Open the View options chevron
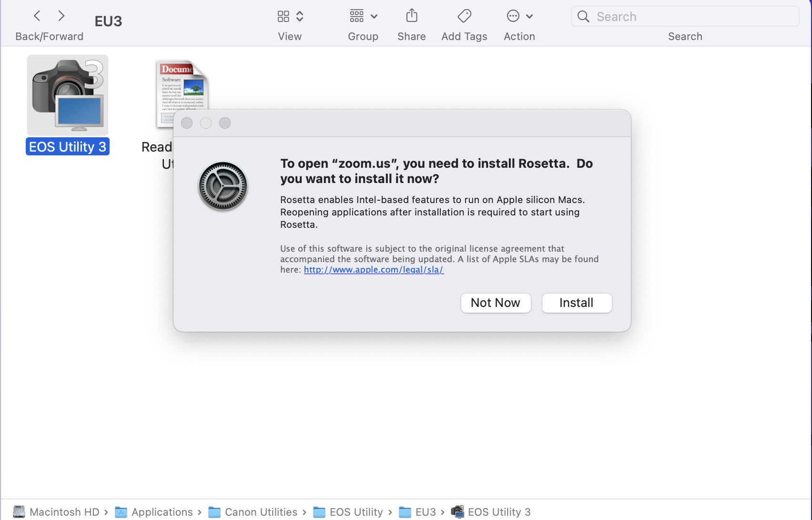 point(300,16)
